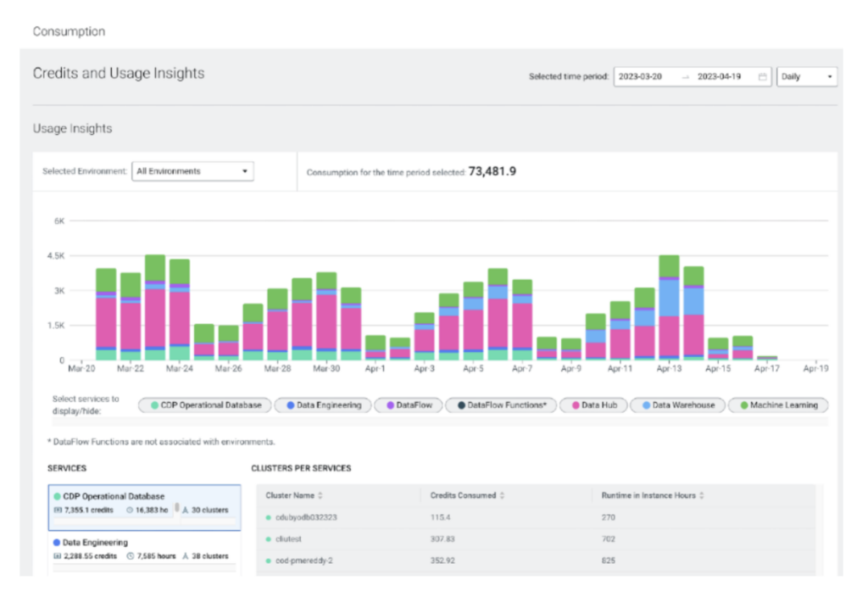This screenshot has width=868, height=597.
Task: Click the end date 2023-04-19 field
Action: [721, 76]
